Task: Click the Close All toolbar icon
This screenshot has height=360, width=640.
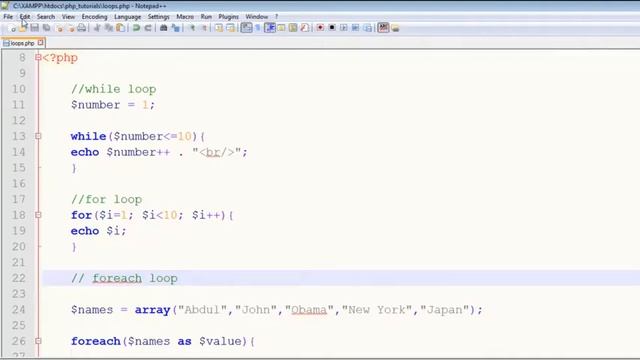Action: pyautogui.click(x=71, y=28)
